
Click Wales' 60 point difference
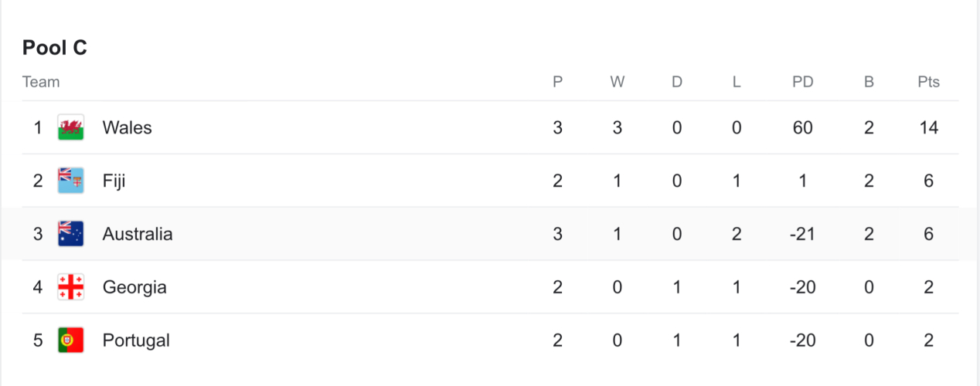click(x=803, y=127)
